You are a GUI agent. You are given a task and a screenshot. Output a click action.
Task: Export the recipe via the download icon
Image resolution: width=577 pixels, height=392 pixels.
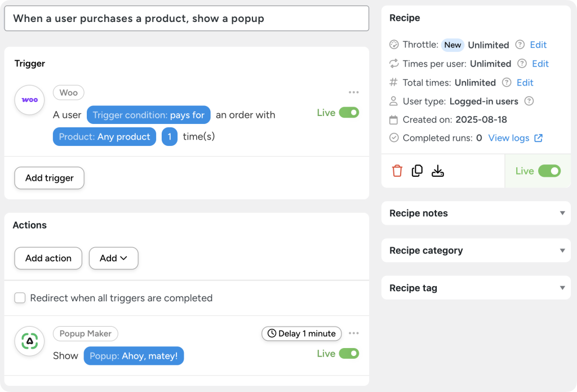point(438,170)
